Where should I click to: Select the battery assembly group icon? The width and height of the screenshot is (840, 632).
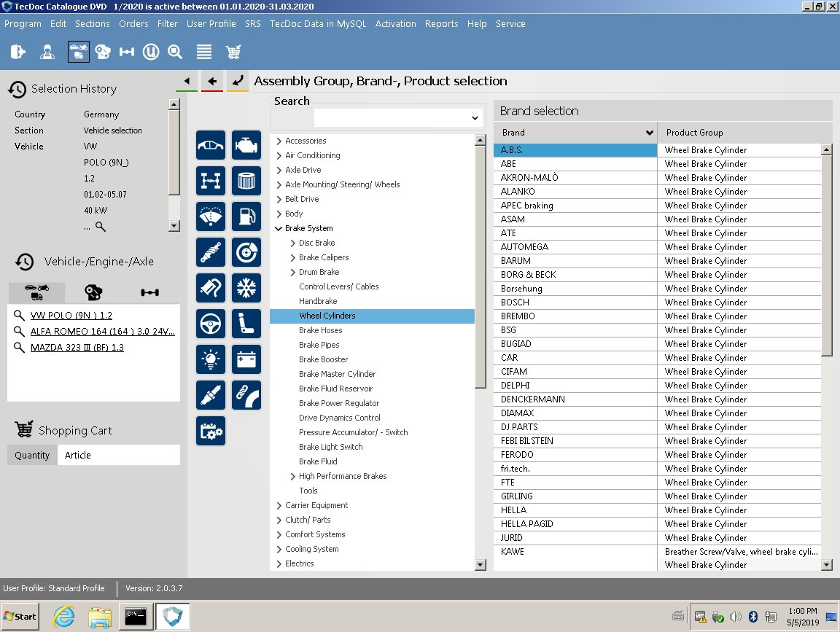click(x=246, y=359)
